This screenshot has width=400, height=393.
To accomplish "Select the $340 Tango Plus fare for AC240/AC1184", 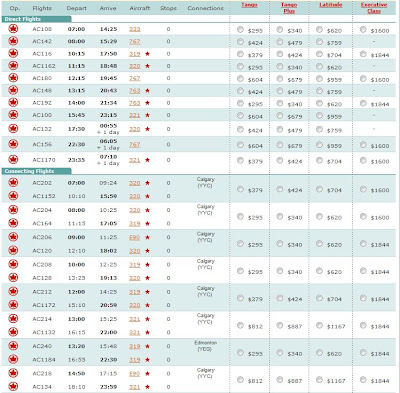I will click(x=280, y=352).
